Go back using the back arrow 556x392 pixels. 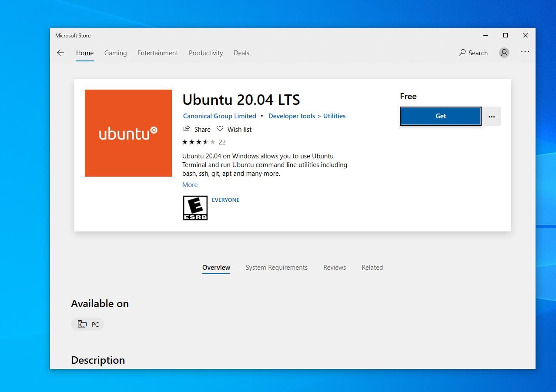[60, 53]
